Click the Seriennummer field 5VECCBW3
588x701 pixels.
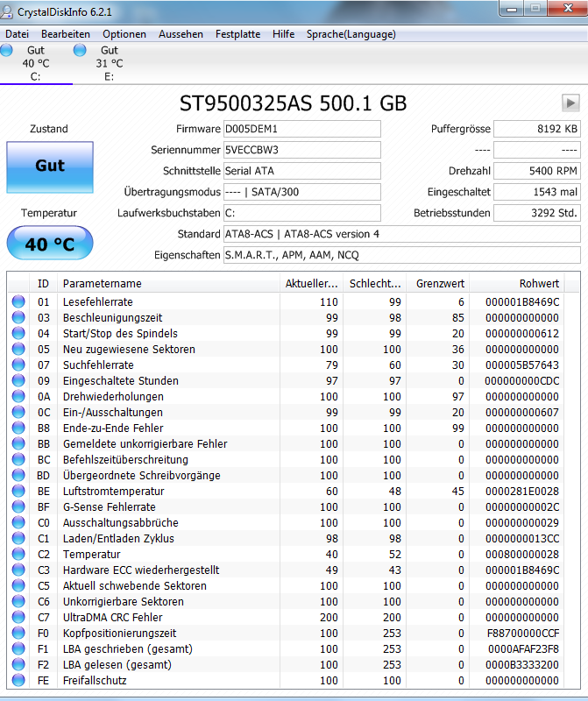301,150
